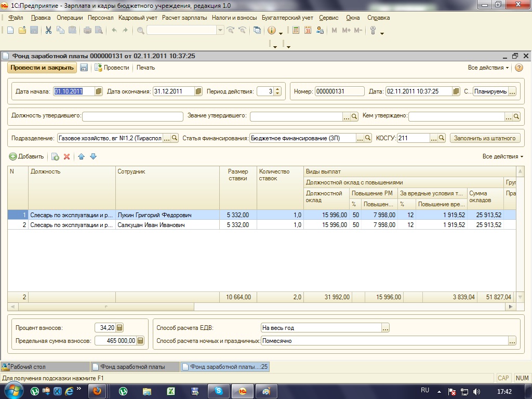The width and height of the screenshot is (532, 399).
Task: Open the Персонал menu
Action: click(100, 18)
